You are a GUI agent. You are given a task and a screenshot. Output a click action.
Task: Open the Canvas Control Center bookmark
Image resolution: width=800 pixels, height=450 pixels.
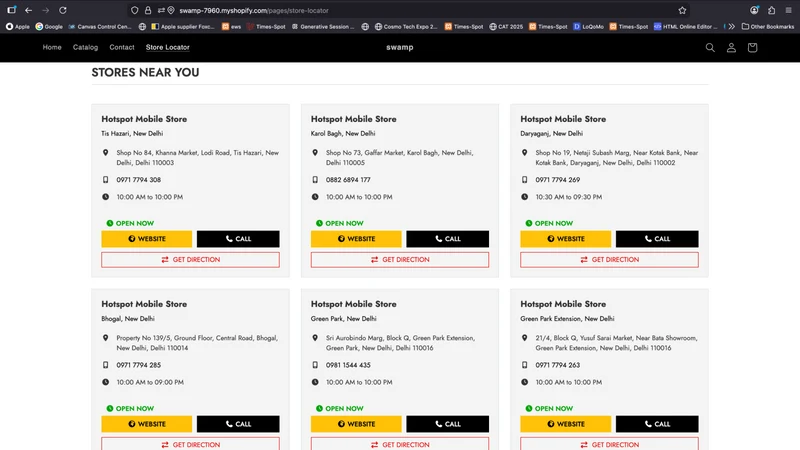pos(100,27)
